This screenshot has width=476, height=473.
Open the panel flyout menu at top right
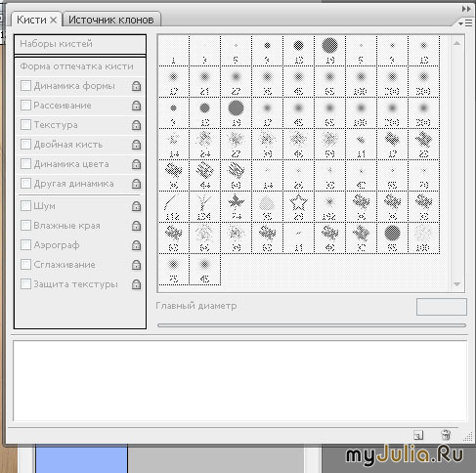pos(465,23)
